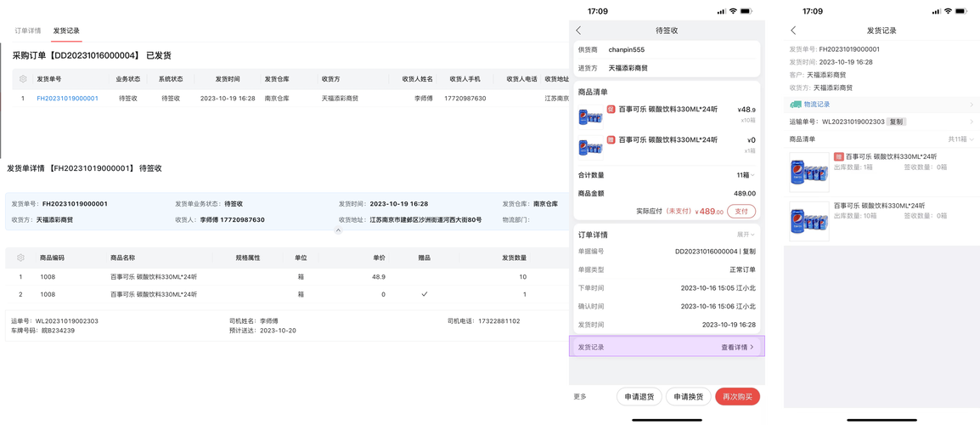Tap the red 再次购买 button
980x425 pixels.
point(737,397)
